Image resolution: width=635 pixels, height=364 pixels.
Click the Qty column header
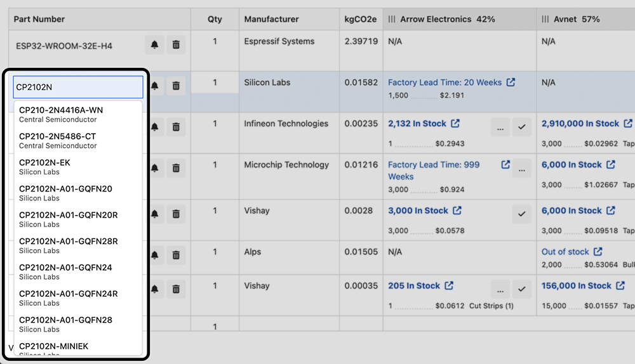click(215, 19)
